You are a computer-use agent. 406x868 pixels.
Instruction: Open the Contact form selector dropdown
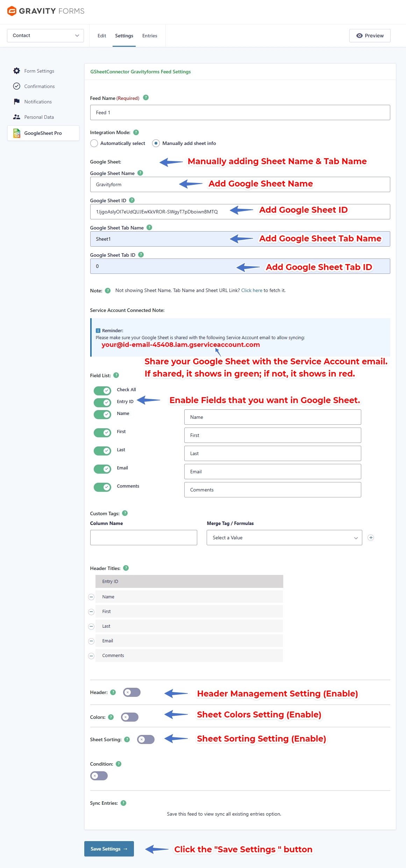(x=45, y=36)
